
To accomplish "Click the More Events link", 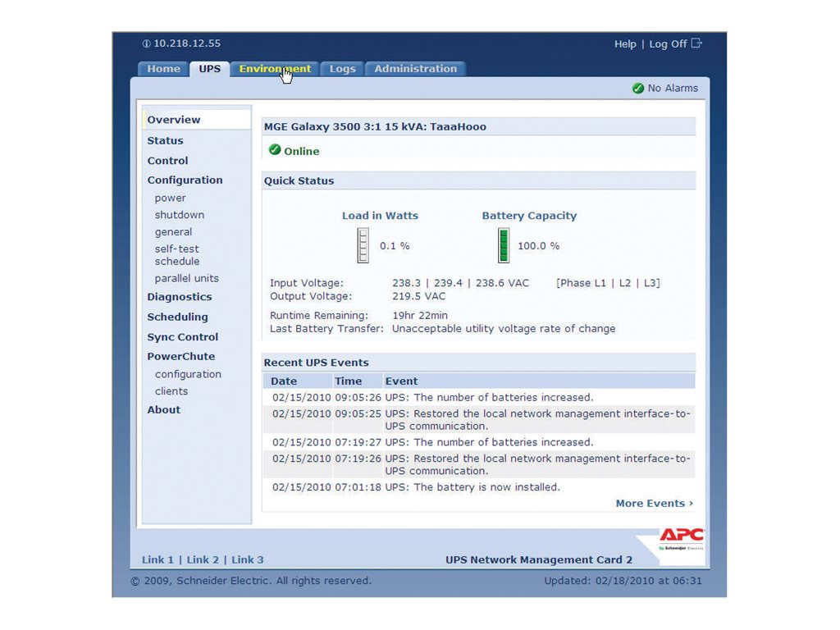I will pyautogui.click(x=654, y=504).
